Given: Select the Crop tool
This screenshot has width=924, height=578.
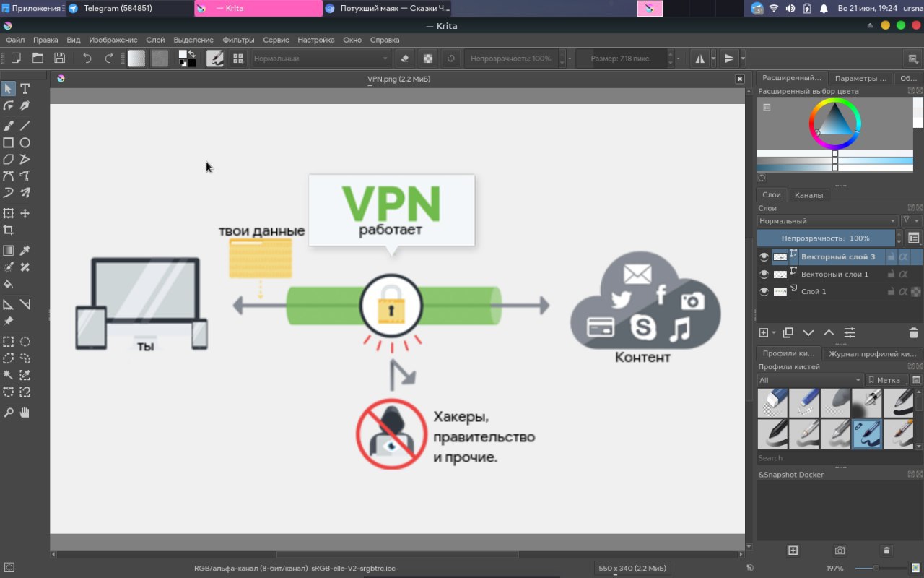Looking at the screenshot, I should point(8,230).
